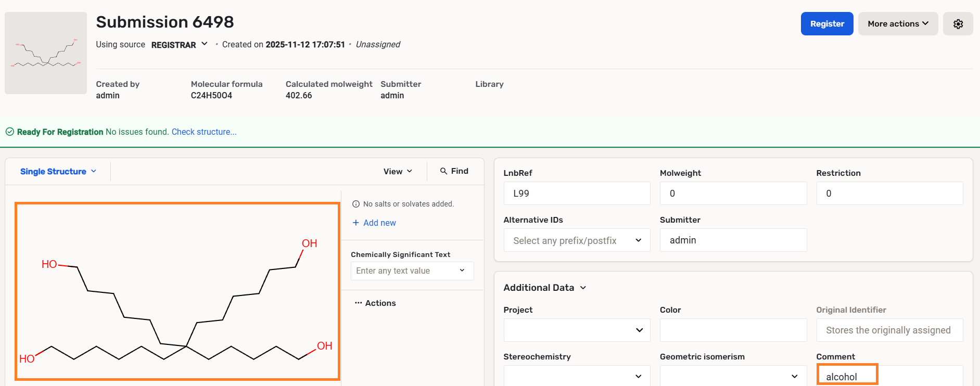
Task: Open Chemically Significant Text combo box
Action: coord(412,271)
